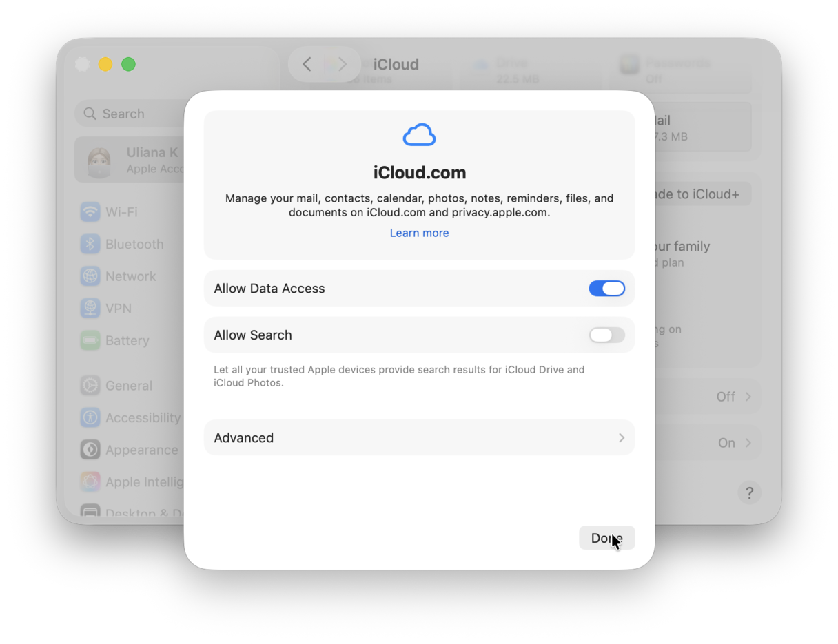Screen dimensions: 838x644
Task: Go back with the left chevron
Action: [307, 64]
